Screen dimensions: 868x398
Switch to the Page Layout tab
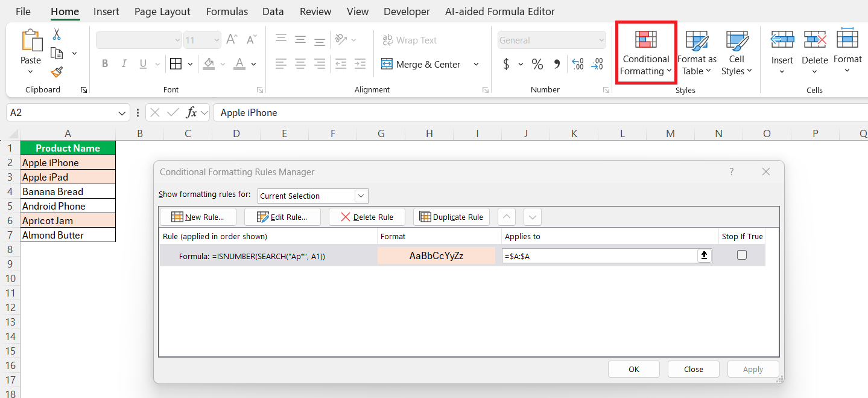pyautogui.click(x=162, y=11)
